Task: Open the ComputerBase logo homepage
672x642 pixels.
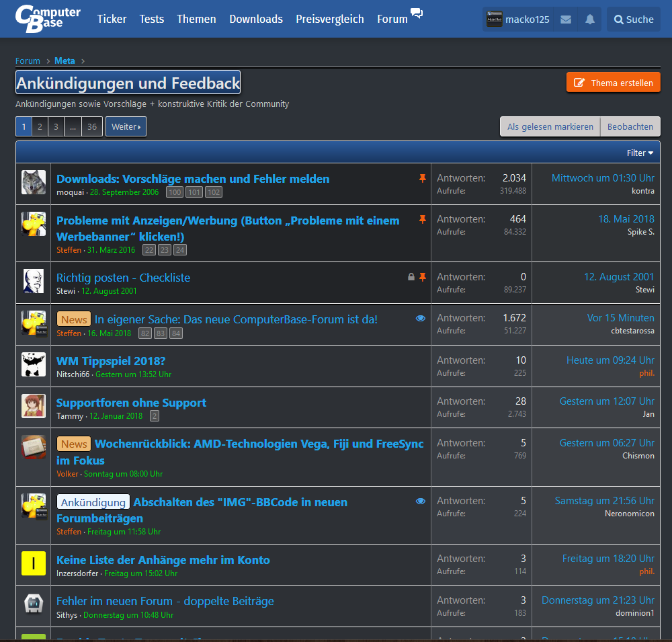Action: (x=48, y=19)
